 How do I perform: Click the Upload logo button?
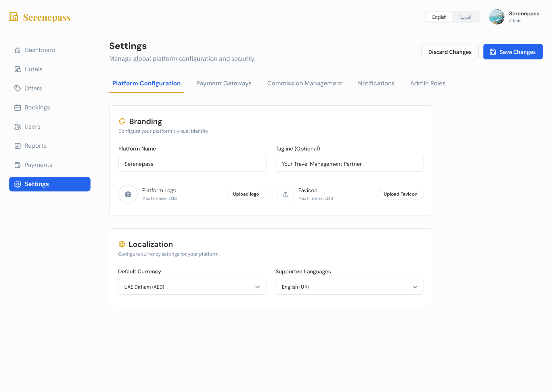pos(246,194)
